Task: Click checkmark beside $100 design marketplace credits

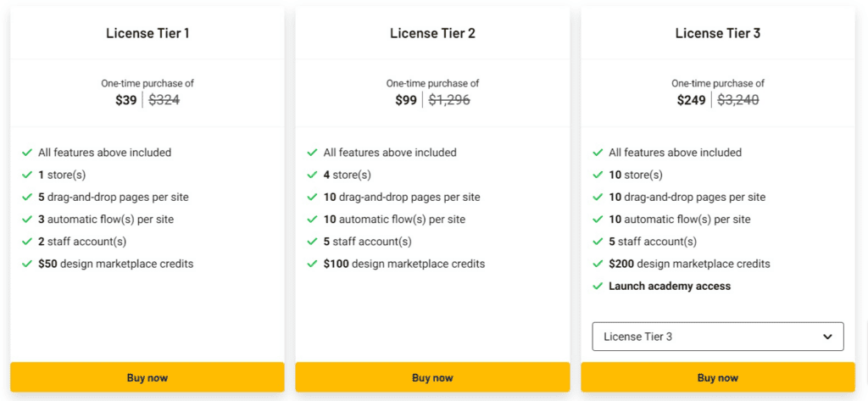Action: point(312,264)
